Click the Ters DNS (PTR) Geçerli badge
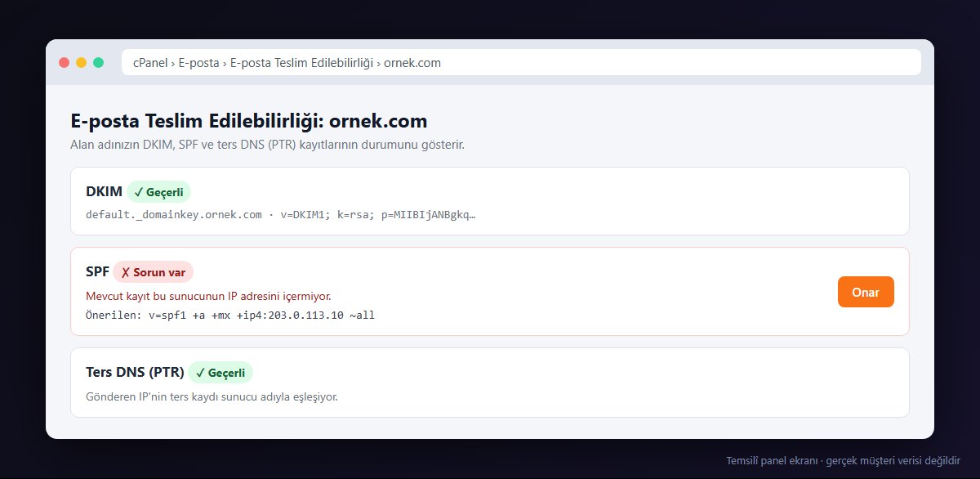Viewport: 980px width, 479px height. pos(220,373)
